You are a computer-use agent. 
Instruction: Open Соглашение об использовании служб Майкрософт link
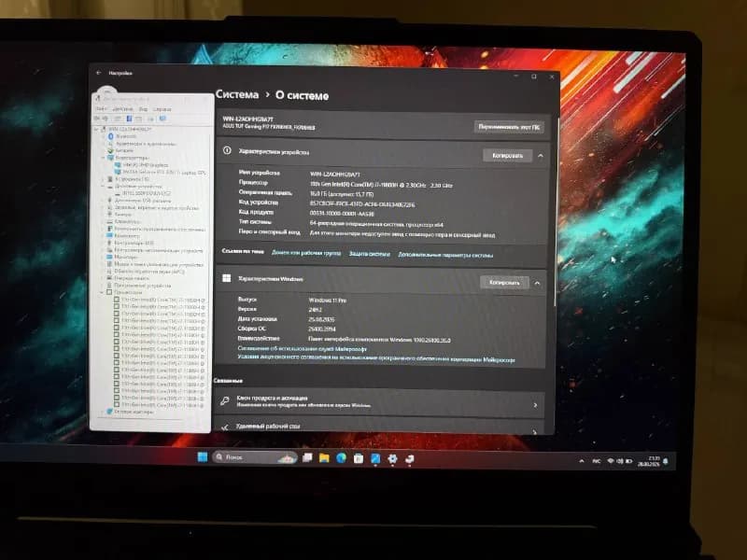click(302, 349)
